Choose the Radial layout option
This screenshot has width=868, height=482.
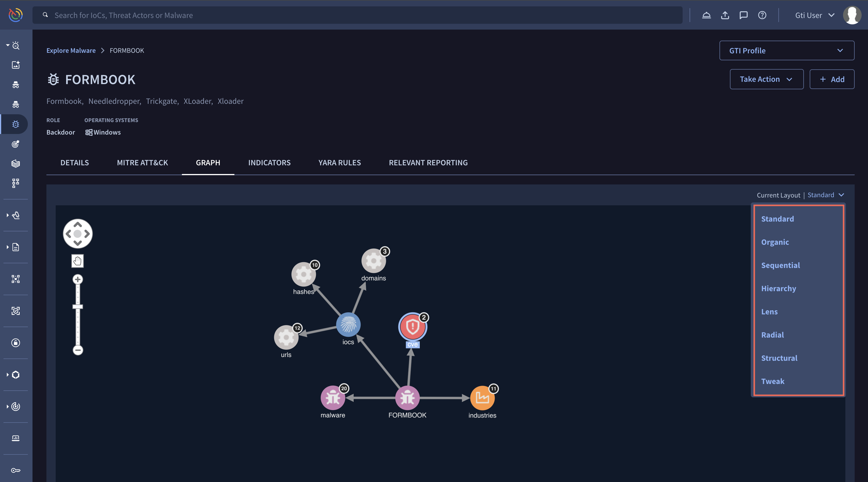[x=772, y=335]
